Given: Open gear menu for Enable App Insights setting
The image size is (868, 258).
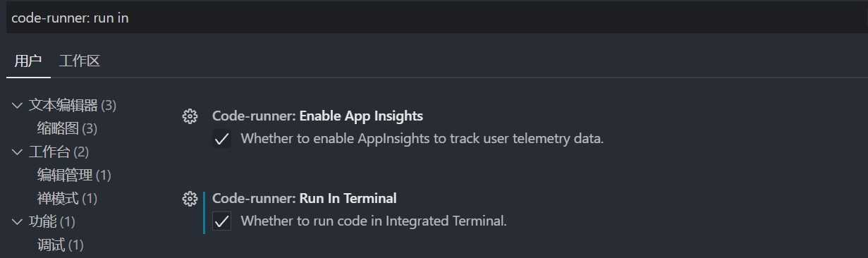Looking at the screenshot, I should 190,116.
